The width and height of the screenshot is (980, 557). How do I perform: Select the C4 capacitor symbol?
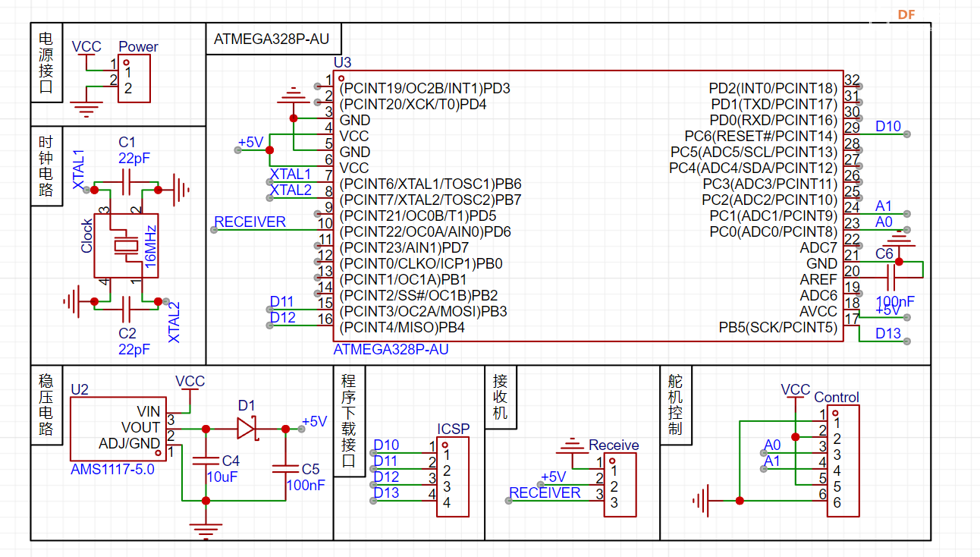point(206,461)
